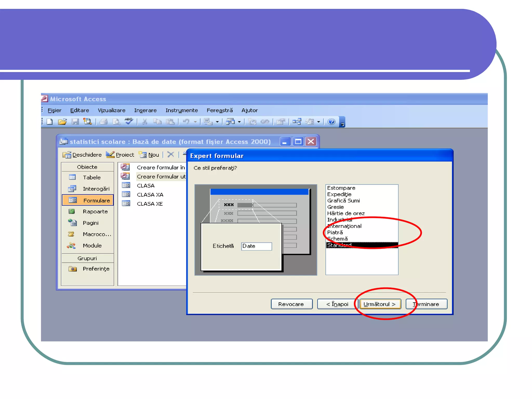
Task: Open the CLASA XA form
Action: [150, 195]
